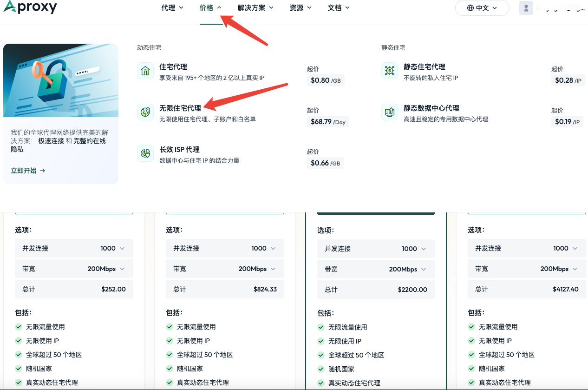Click the 无限住宅代理 globe icon
The image size is (588, 390).
point(145,112)
